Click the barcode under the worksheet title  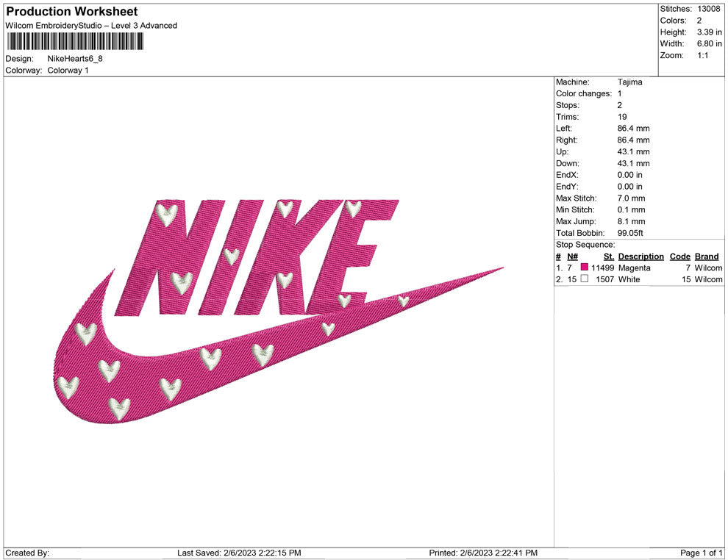click(x=75, y=41)
